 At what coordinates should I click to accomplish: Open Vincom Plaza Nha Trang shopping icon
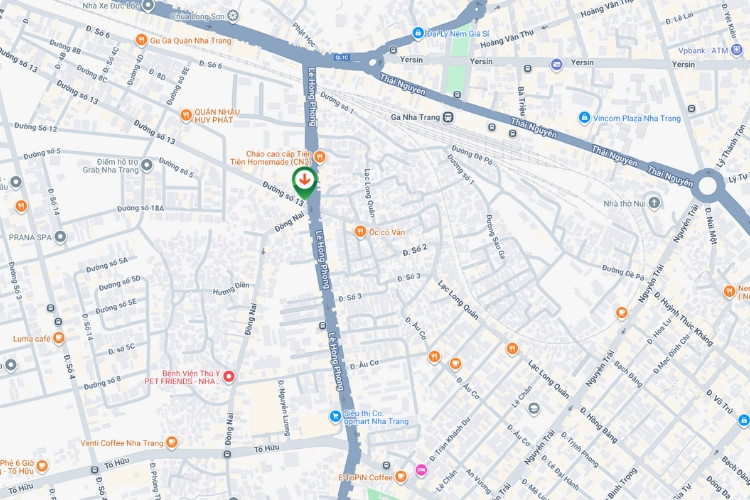pos(584,118)
